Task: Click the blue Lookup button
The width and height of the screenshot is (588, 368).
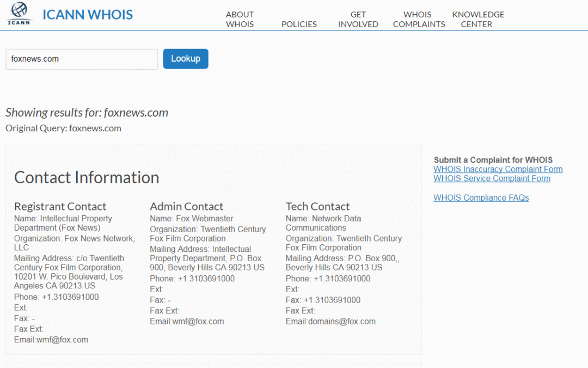Action: 186,58
